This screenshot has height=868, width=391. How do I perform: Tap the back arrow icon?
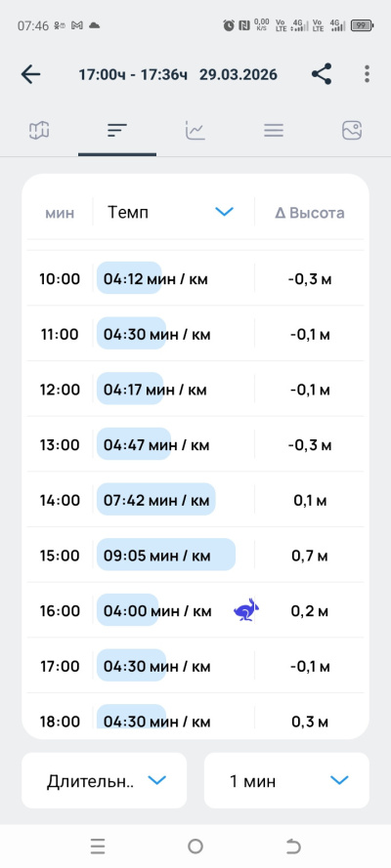31,74
